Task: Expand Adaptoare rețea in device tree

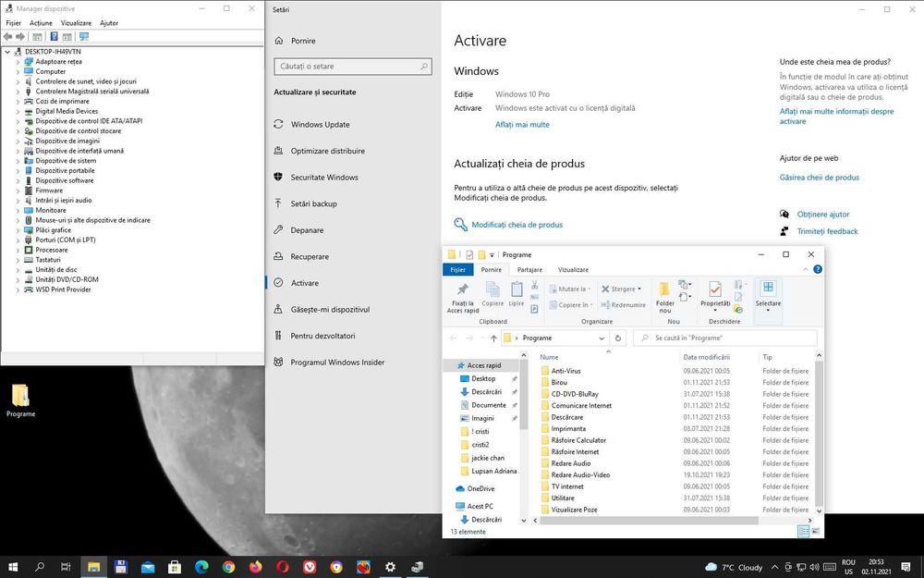Action: coord(18,62)
